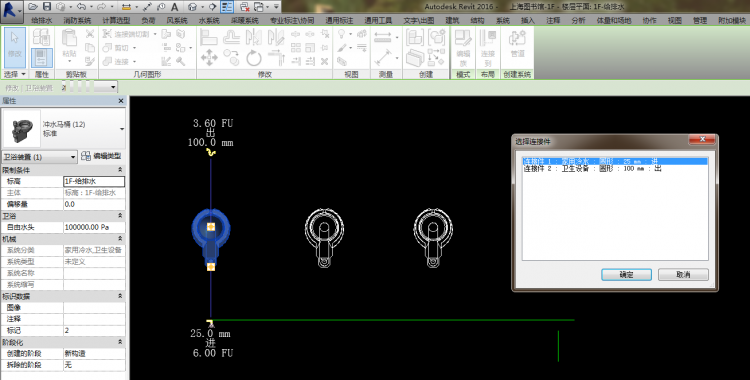Click the 取消 button in connector dialog
This screenshot has height=380, width=750.
(683, 275)
